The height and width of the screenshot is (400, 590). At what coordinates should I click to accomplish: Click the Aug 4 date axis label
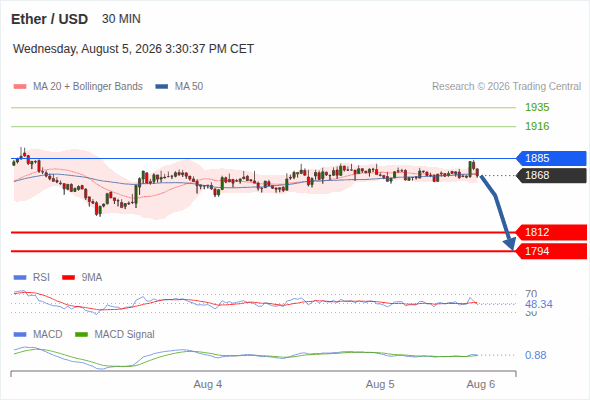(208, 384)
